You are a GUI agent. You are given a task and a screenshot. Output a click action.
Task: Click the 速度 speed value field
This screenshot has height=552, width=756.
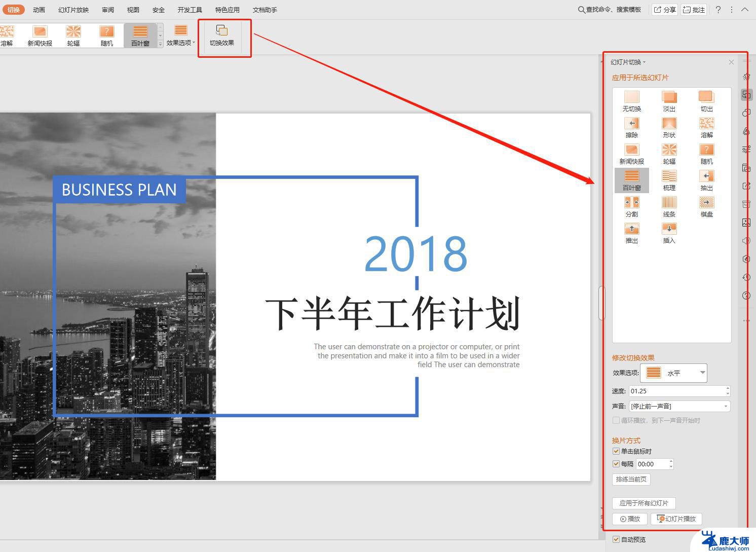click(676, 391)
